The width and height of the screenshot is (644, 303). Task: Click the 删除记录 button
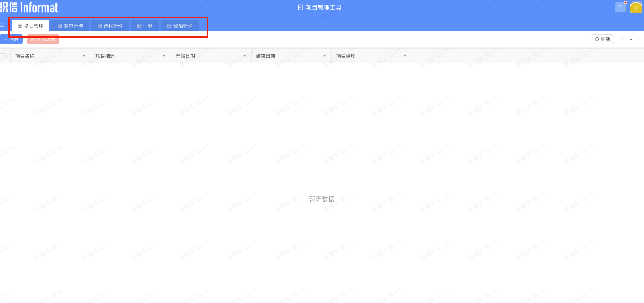pyautogui.click(x=43, y=39)
